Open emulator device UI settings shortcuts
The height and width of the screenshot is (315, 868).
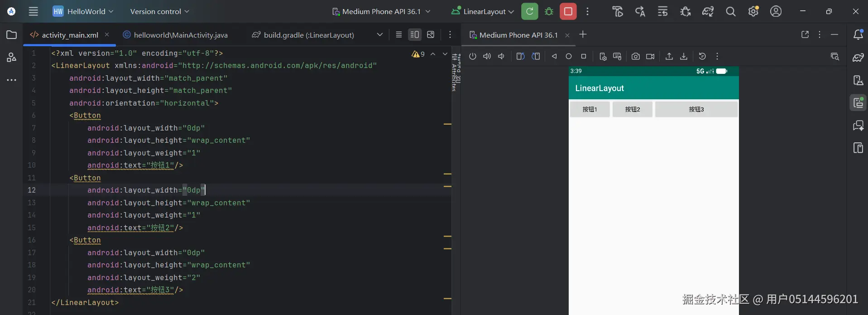[603, 56]
